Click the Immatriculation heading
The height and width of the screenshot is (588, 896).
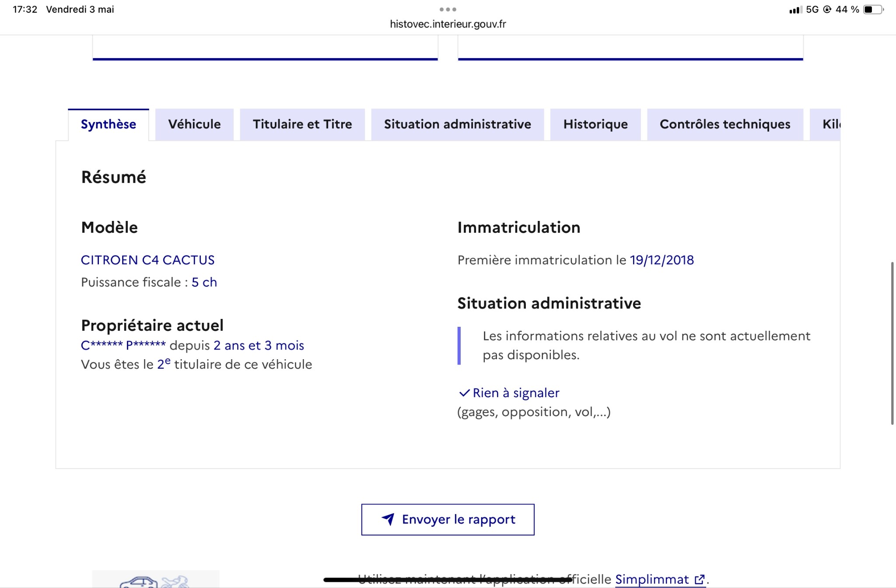[519, 227]
